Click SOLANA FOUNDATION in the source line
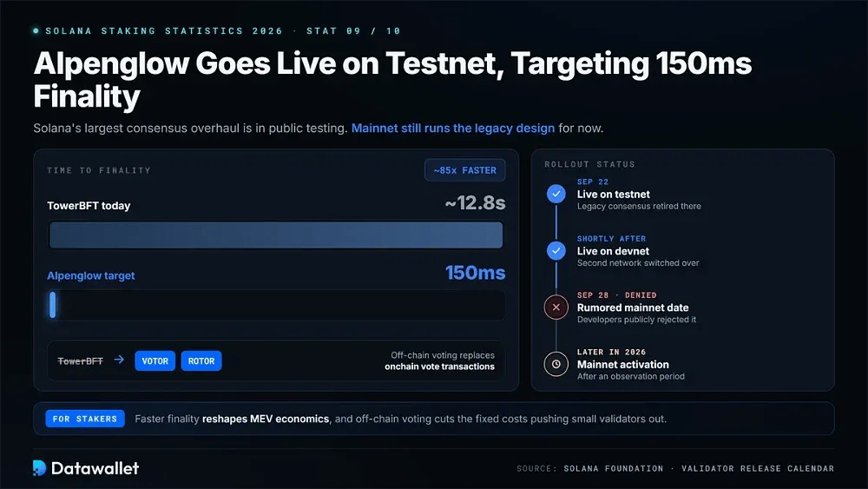Screen dimensions: 868x489 tap(614, 468)
